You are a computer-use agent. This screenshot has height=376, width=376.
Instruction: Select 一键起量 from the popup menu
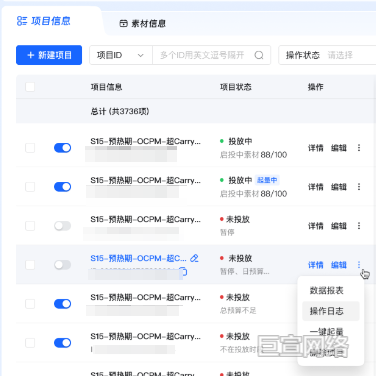(327, 332)
